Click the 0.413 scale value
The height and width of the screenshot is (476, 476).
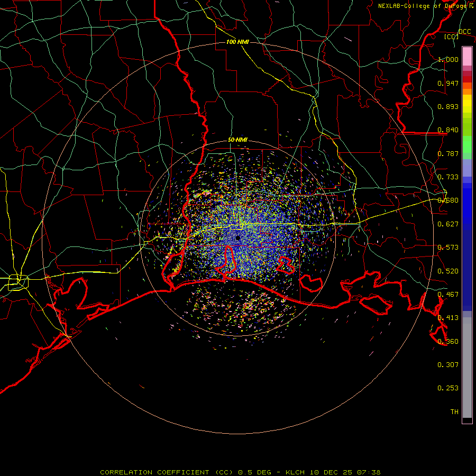448,318
